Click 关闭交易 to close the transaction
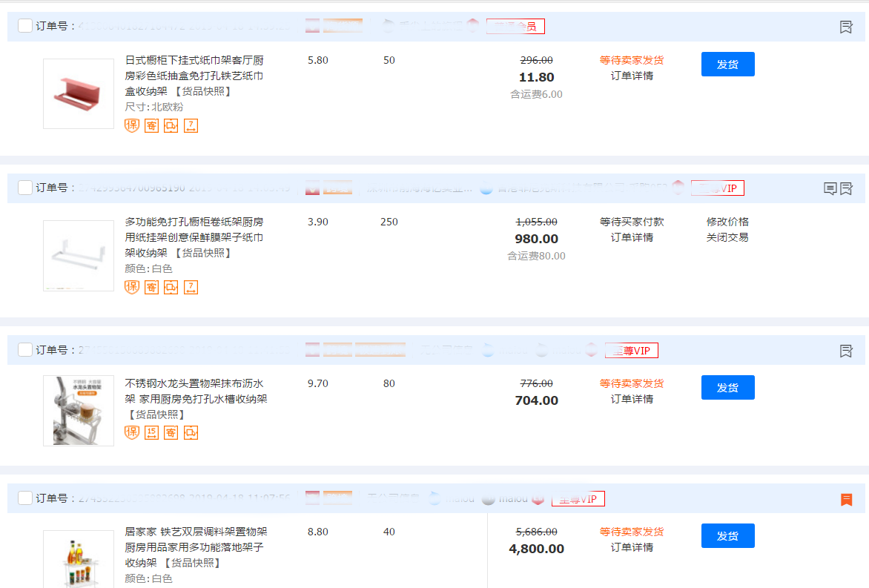This screenshot has width=869, height=588. (727, 237)
